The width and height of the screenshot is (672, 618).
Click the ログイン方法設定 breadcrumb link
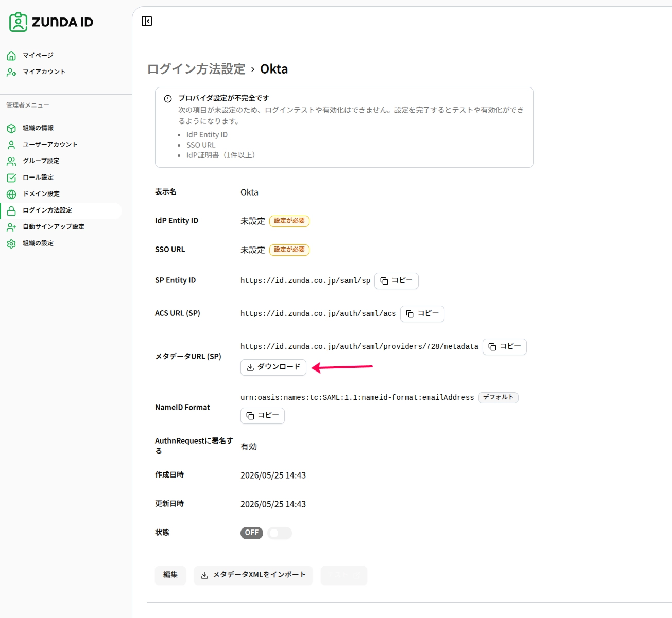pos(196,69)
